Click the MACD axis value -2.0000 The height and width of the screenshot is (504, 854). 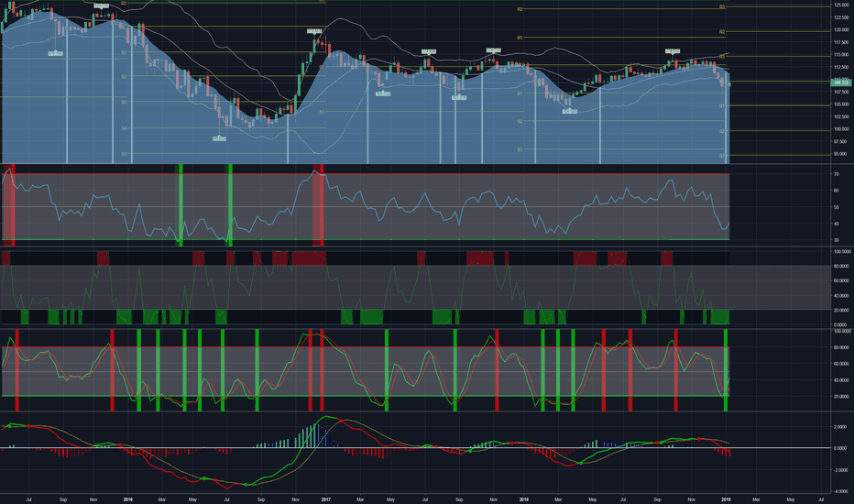point(840,470)
